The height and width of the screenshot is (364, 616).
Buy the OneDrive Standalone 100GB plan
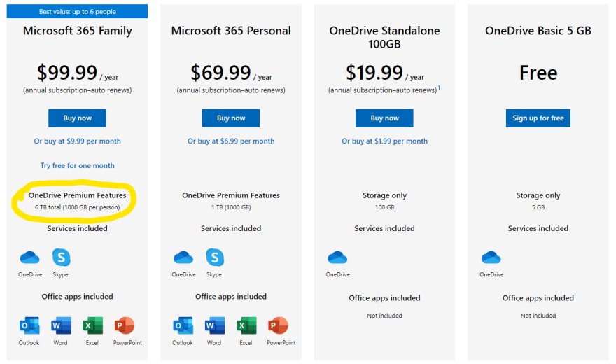pos(384,118)
